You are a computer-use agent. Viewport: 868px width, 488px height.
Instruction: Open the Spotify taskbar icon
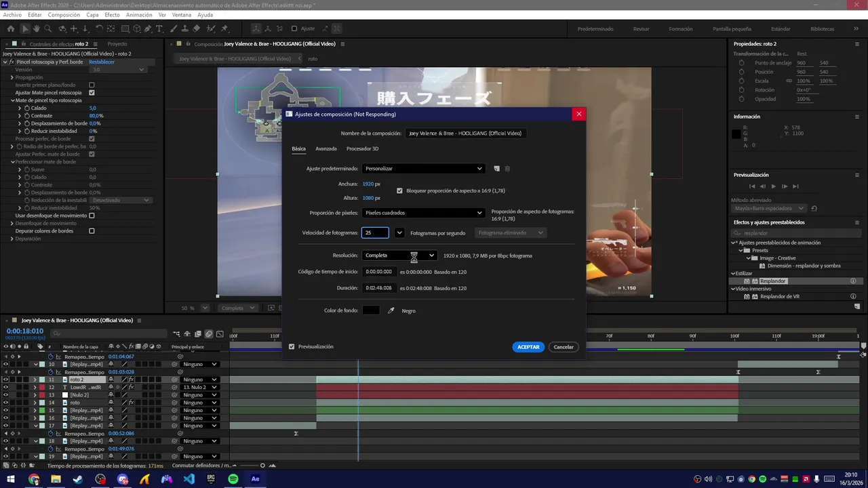click(x=233, y=479)
